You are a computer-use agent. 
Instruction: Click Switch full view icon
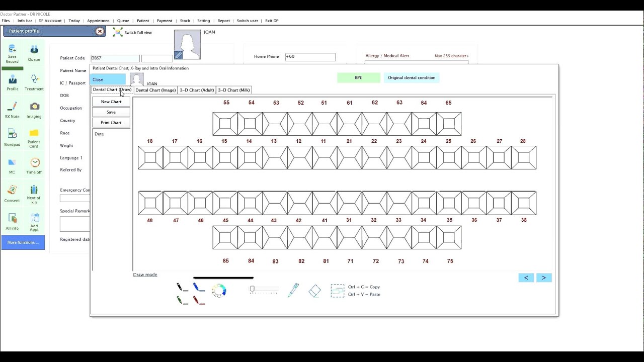(118, 32)
